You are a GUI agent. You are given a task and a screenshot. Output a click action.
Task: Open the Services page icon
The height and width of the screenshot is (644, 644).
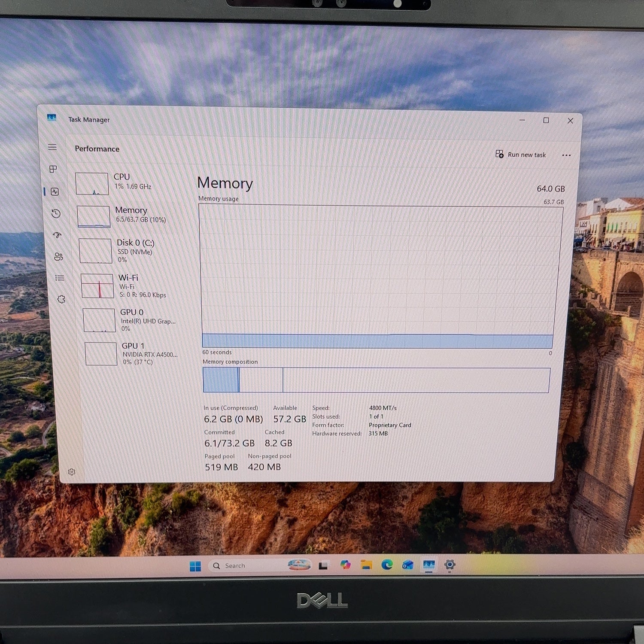61,299
